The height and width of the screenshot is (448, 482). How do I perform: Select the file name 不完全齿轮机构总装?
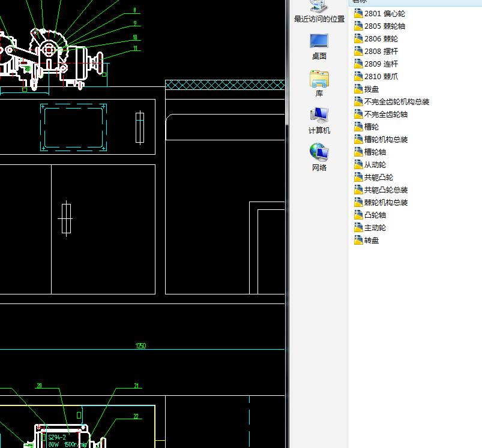coord(397,101)
